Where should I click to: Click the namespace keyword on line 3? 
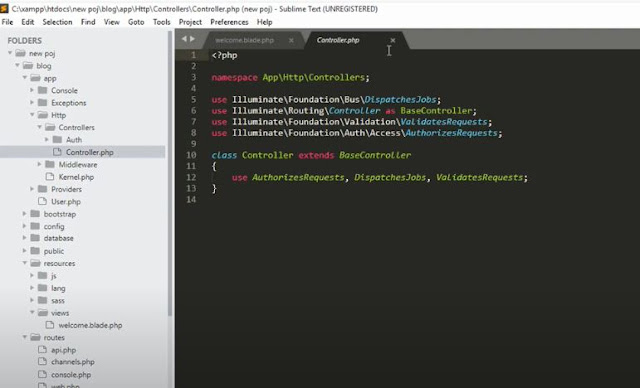point(234,78)
